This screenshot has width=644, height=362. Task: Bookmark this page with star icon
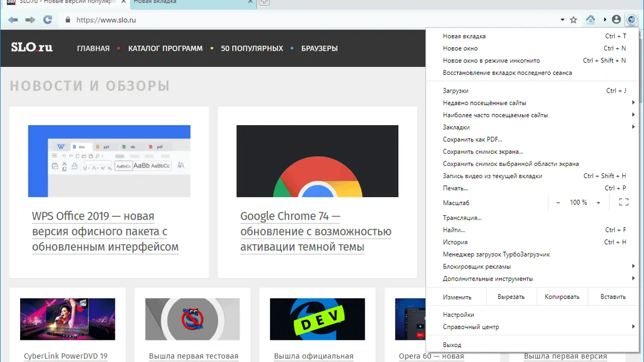[x=574, y=20]
